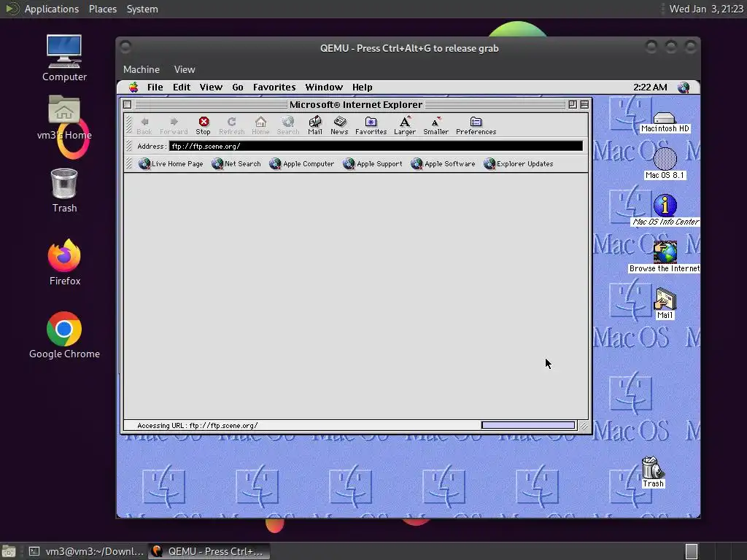
Task: Click the Address field with ftp.scene.org
Action: click(376, 146)
